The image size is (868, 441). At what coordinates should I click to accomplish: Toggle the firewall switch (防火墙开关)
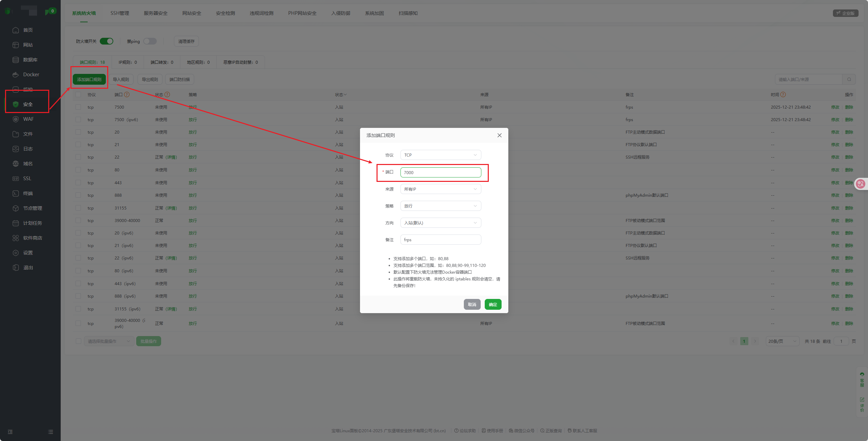pyautogui.click(x=107, y=41)
